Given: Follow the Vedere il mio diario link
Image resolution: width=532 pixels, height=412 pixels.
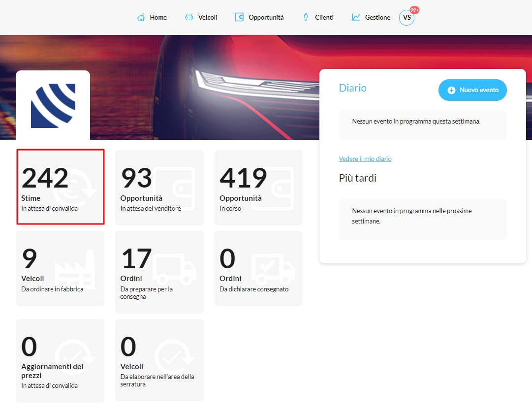Looking at the screenshot, I should tap(365, 159).
